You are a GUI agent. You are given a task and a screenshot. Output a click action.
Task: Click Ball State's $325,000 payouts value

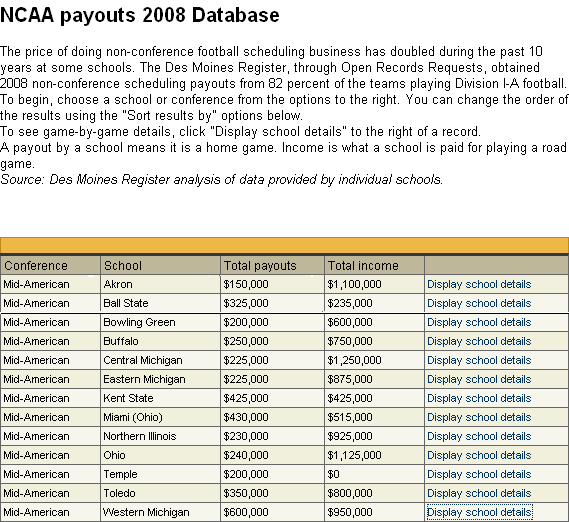pyautogui.click(x=246, y=303)
